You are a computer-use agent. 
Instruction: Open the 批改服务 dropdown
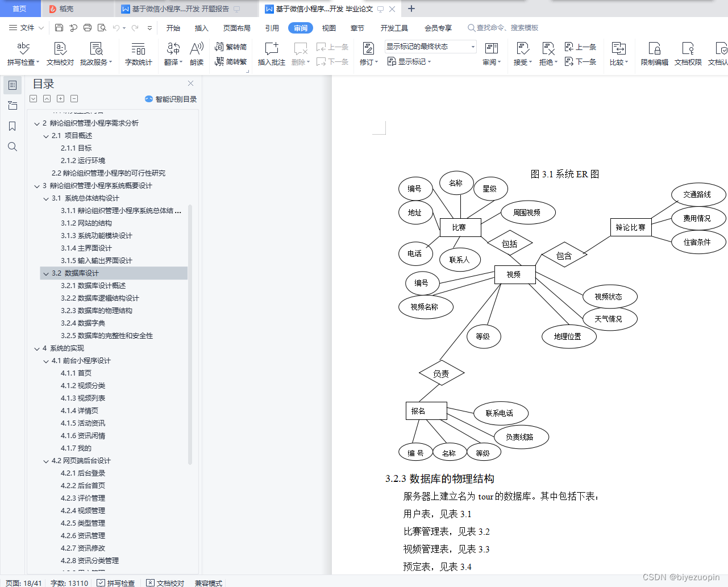[96, 54]
